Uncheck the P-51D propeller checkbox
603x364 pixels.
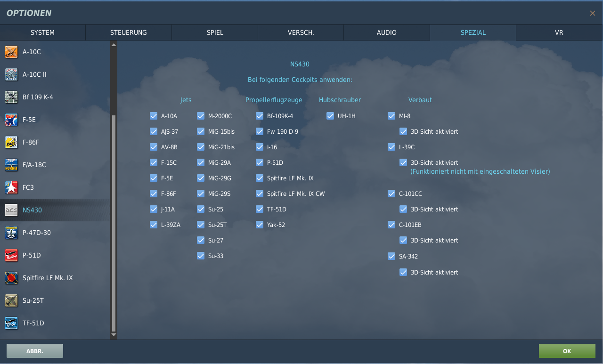point(260,162)
